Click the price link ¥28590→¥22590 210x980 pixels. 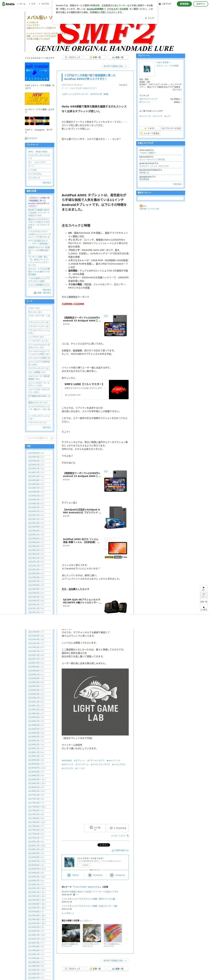73,304
